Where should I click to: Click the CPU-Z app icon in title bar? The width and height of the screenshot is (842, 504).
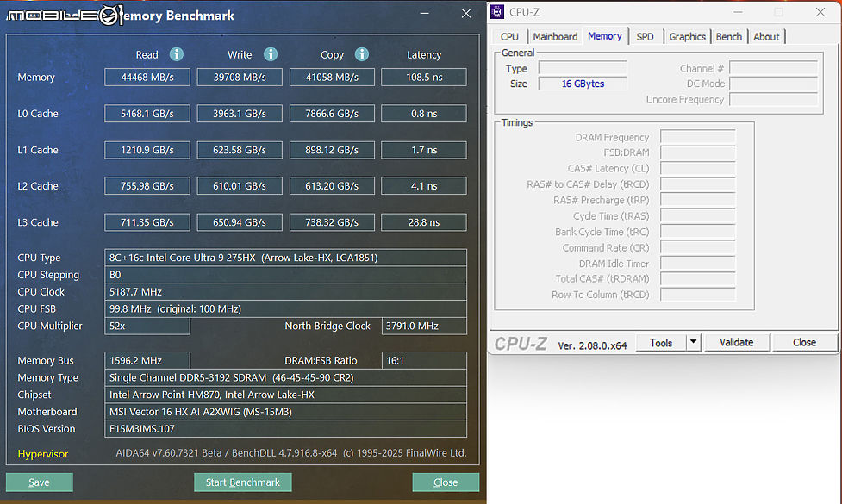497,12
